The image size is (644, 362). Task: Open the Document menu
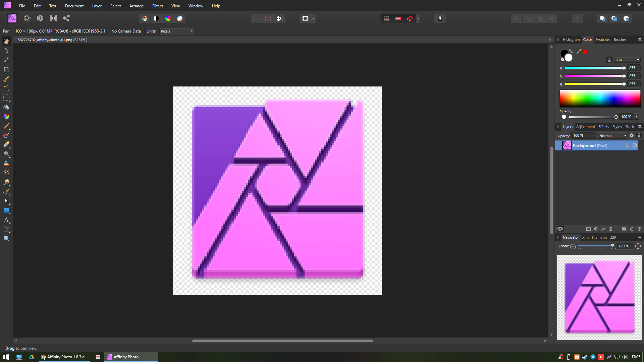click(x=74, y=6)
